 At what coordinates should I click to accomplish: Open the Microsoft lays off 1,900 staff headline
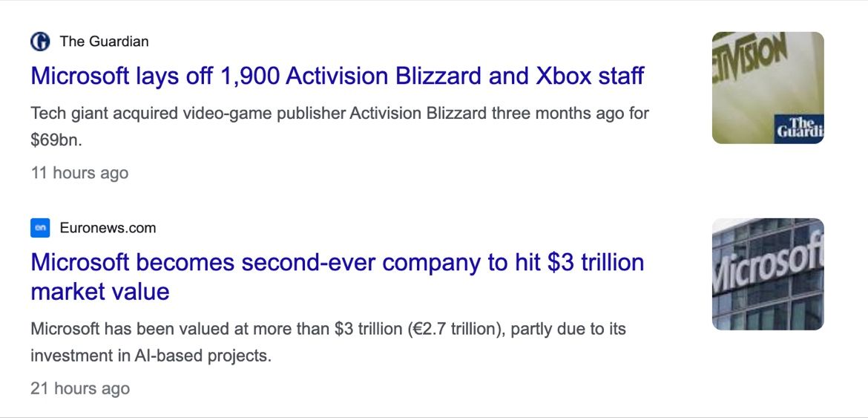[x=338, y=76]
